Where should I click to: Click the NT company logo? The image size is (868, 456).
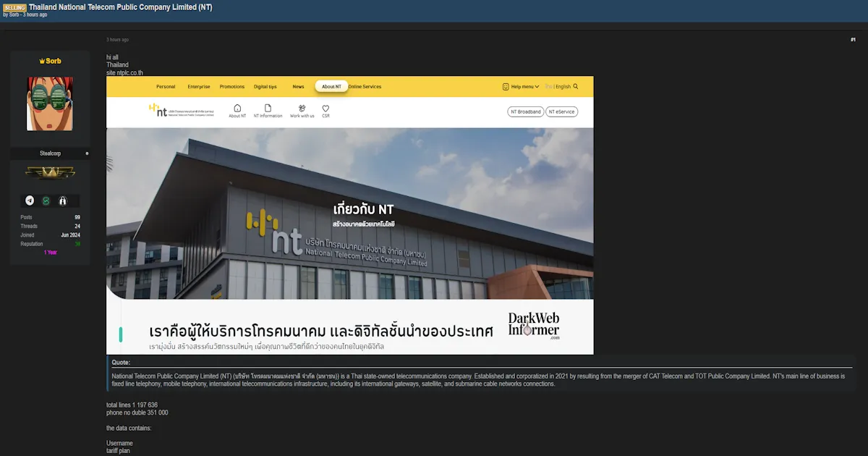[x=161, y=111]
